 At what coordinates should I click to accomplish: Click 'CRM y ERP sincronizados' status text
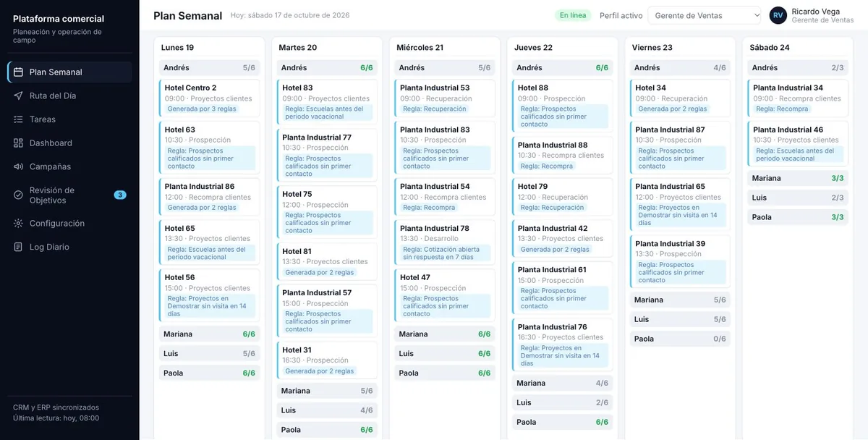point(56,407)
